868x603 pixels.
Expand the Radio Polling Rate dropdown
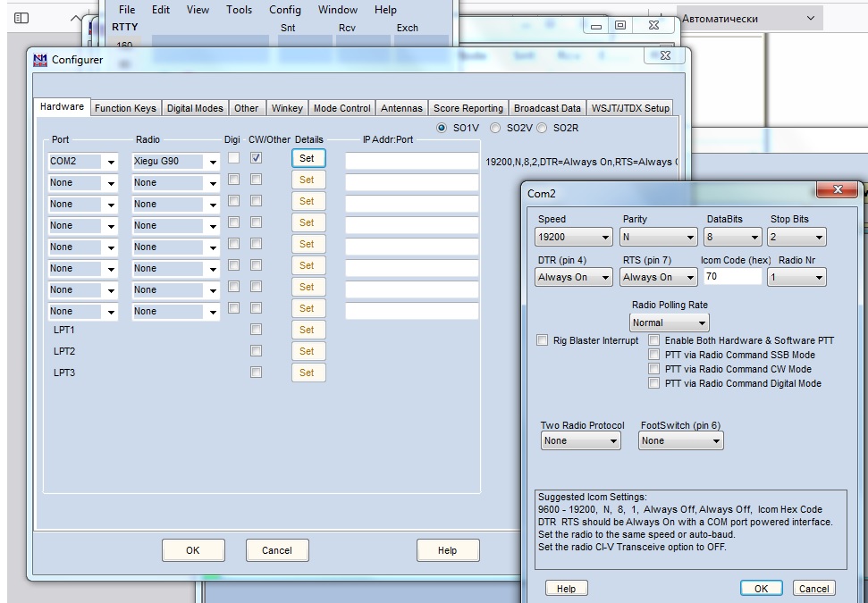coord(669,322)
